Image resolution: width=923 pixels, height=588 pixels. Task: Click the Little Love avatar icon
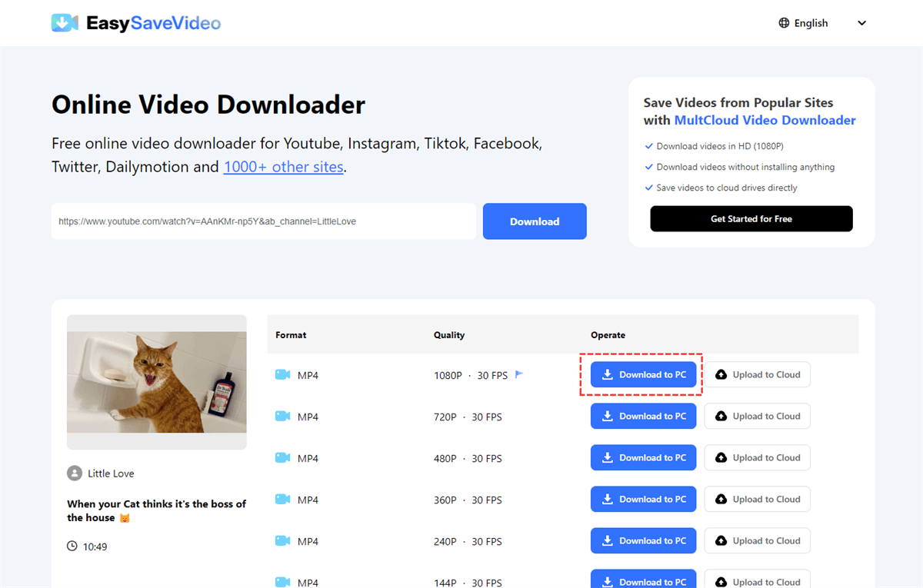(x=75, y=473)
